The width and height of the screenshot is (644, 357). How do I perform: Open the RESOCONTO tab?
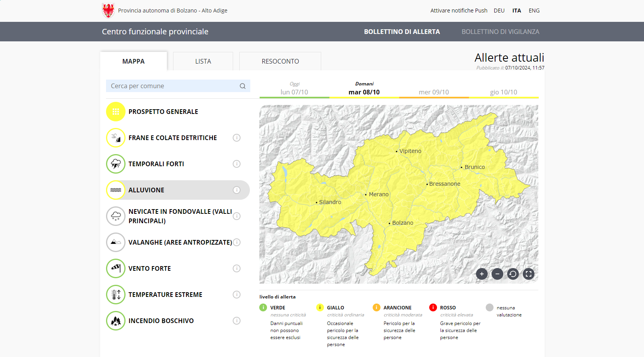pos(280,61)
